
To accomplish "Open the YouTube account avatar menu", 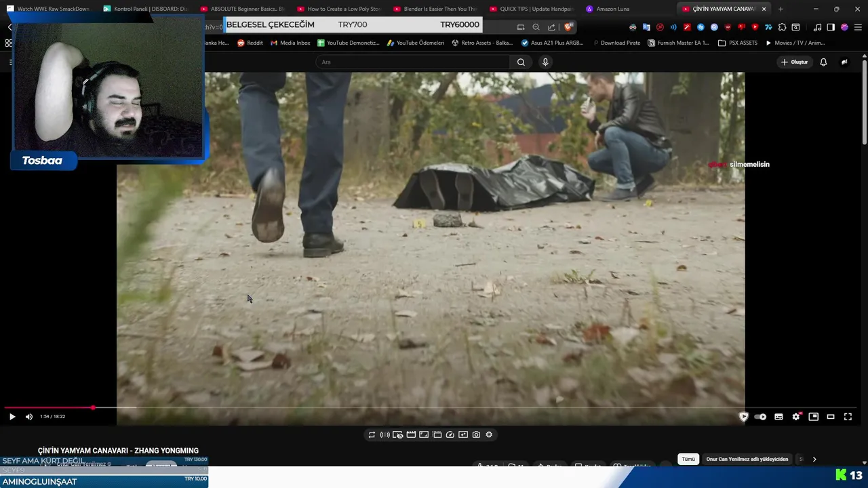I will click(844, 62).
